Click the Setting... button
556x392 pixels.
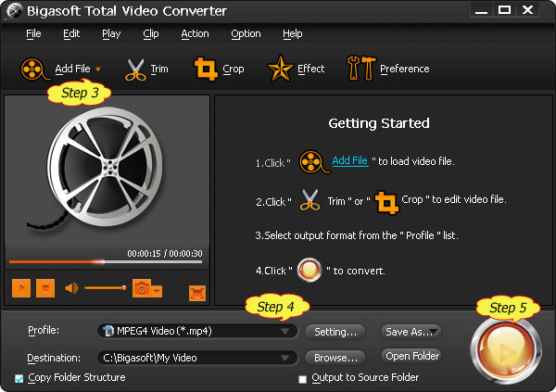click(x=335, y=332)
